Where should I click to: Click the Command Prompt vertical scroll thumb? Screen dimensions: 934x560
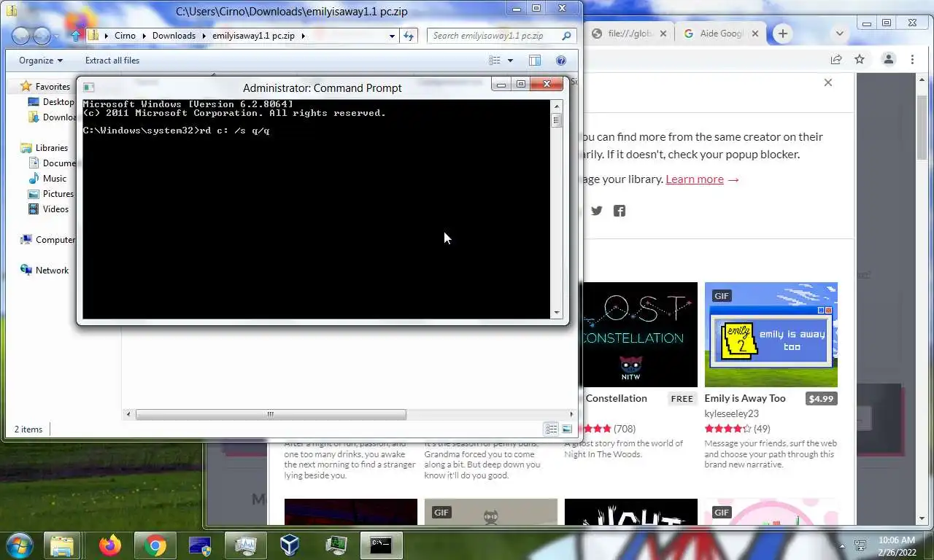(x=557, y=121)
